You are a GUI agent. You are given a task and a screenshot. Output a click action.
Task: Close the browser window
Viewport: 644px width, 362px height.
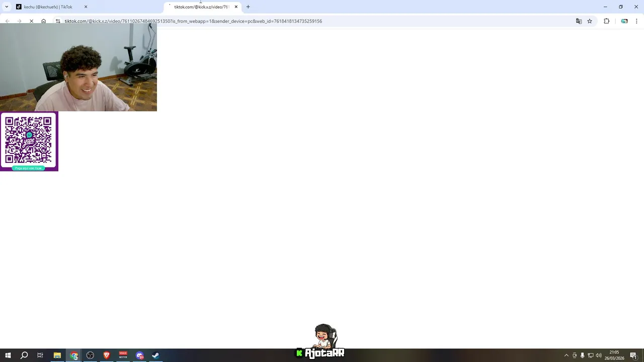[636, 7]
